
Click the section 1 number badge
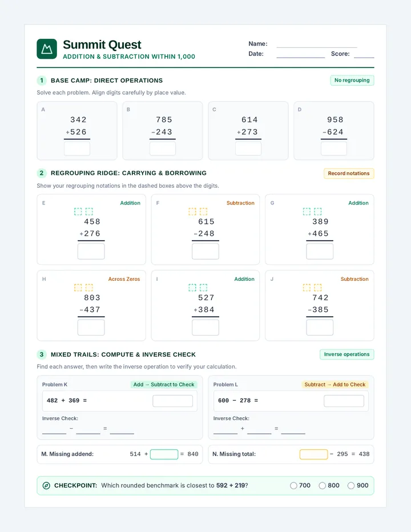click(42, 80)
